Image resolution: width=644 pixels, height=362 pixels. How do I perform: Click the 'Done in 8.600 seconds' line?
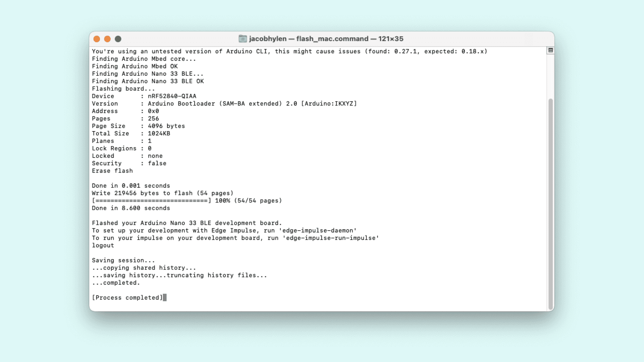131,208
